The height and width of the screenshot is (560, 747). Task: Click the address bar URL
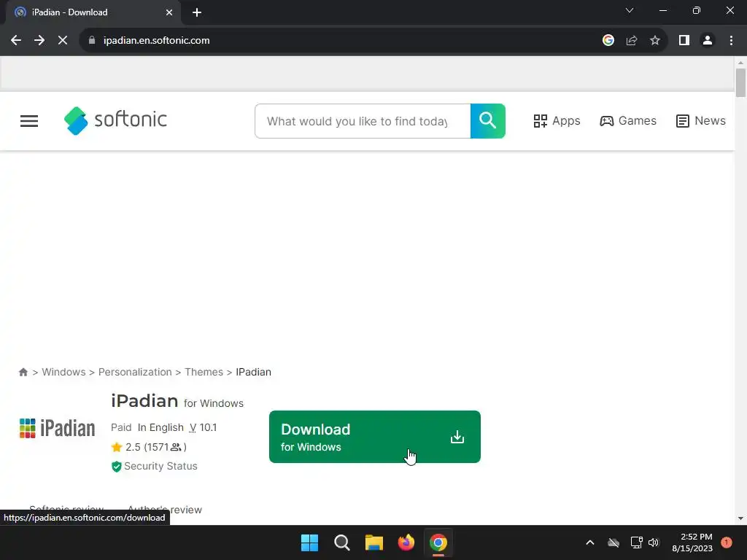click(156, 41)
